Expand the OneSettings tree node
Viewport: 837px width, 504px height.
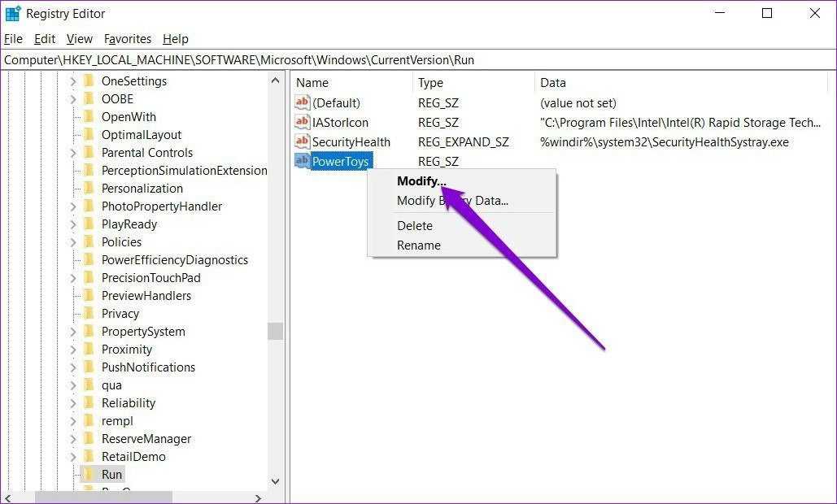coord(72,80)
